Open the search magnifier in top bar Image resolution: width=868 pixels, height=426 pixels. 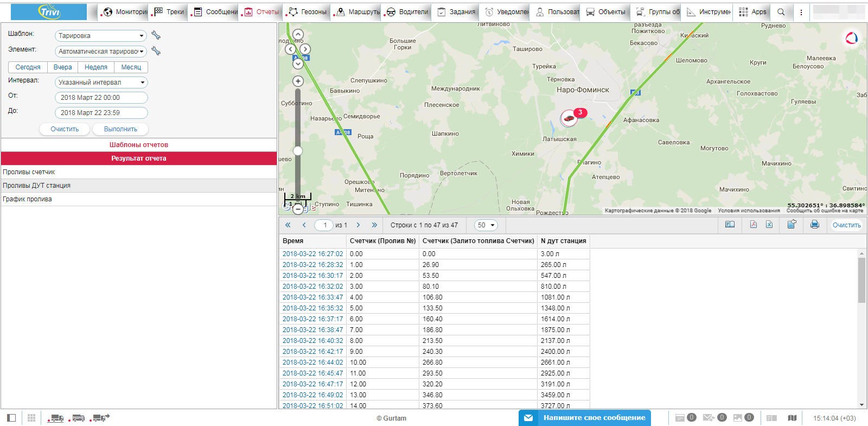pos(781,12)
